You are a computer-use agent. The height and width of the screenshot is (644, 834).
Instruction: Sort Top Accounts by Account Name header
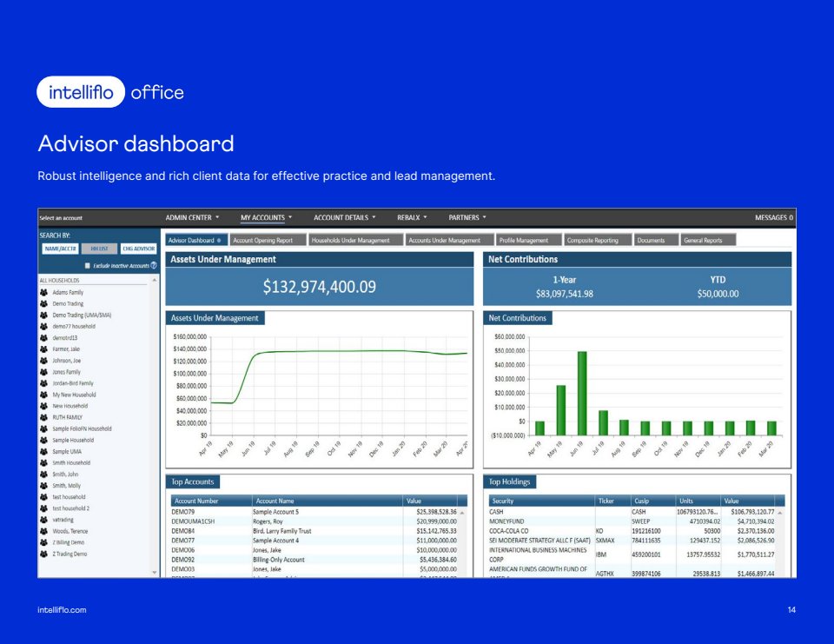(x=327, y=501)
